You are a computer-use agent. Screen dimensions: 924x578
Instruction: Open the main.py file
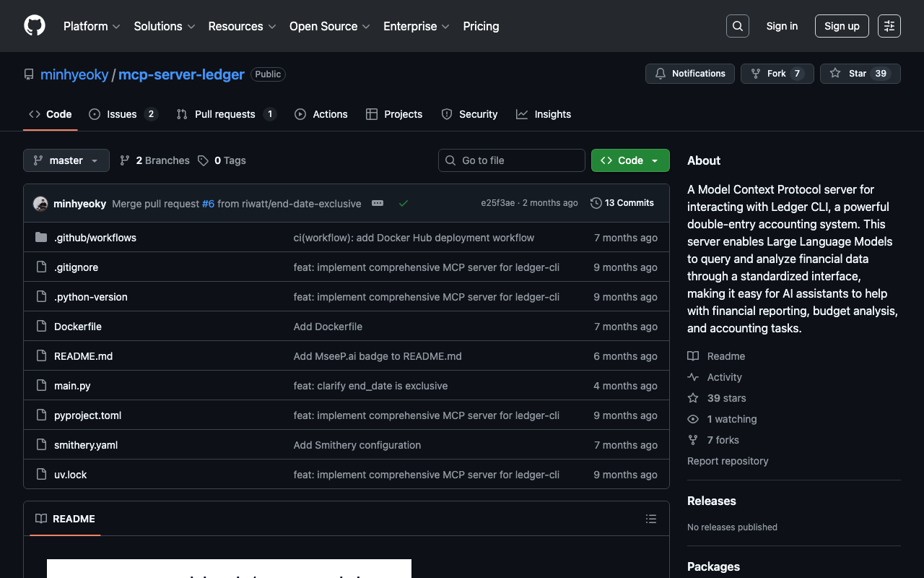click(72, 386)
